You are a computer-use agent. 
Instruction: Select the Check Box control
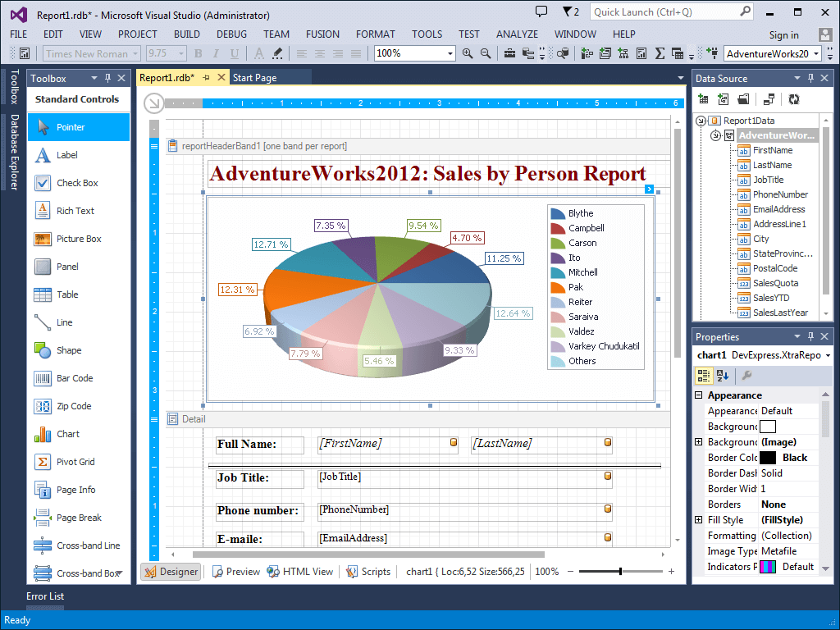[x=79, y=183]
